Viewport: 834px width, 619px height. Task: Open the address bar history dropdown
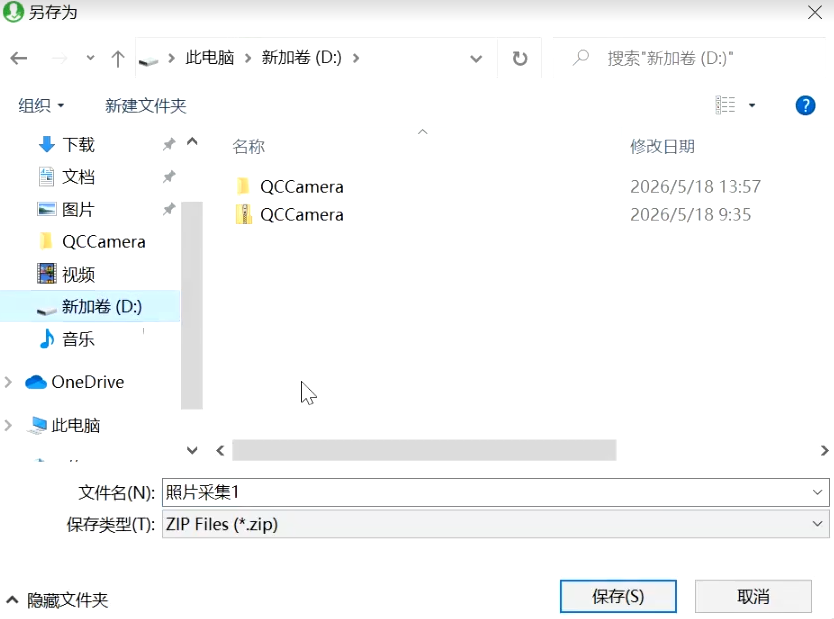pos(476,58)
